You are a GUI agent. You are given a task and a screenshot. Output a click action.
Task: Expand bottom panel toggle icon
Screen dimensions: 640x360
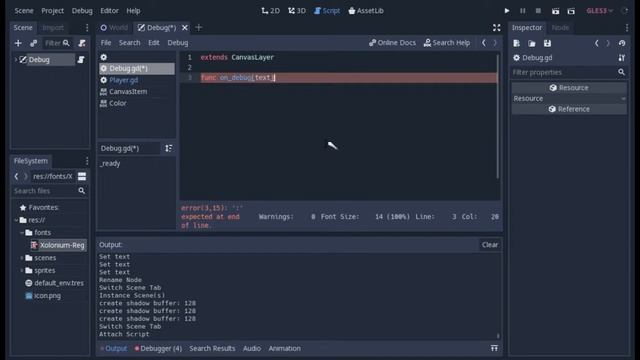[494, 348]
